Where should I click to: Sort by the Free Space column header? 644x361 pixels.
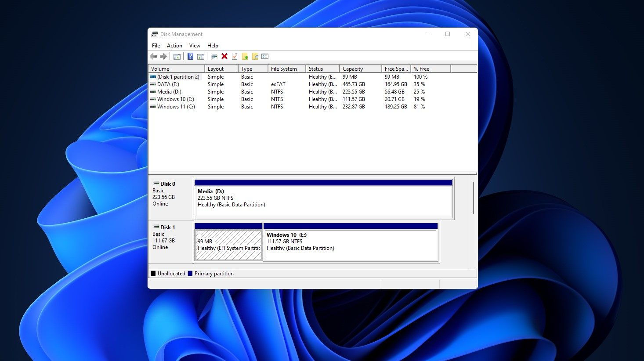tap(396, 69)
